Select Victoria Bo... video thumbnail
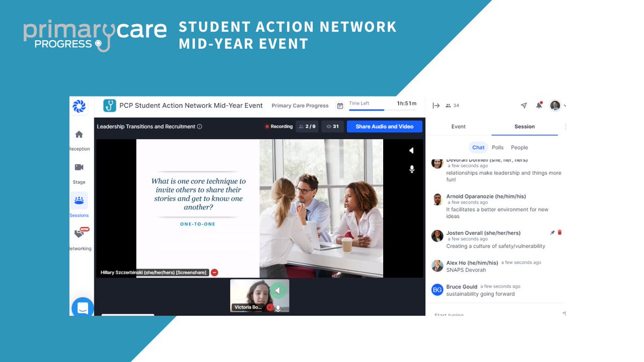This screenshot has height=362, width=644. coord(260,295)
